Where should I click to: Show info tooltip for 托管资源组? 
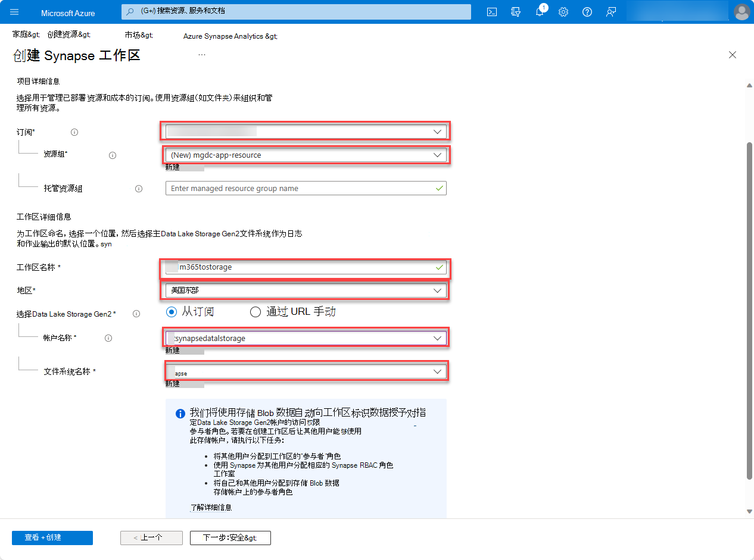coord(139,189)
